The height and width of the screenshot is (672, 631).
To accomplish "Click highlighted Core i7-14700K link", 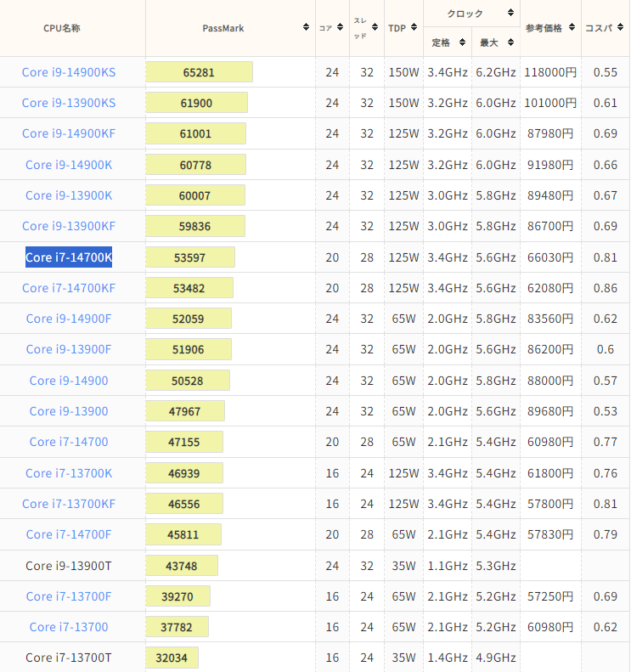I will tap(69, 257).
